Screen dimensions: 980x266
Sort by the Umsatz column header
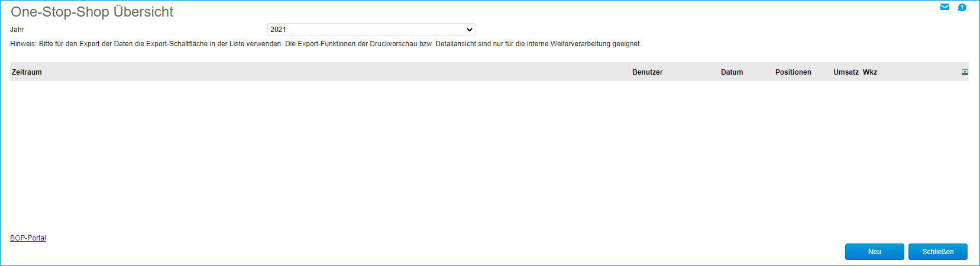click(846, 72)
